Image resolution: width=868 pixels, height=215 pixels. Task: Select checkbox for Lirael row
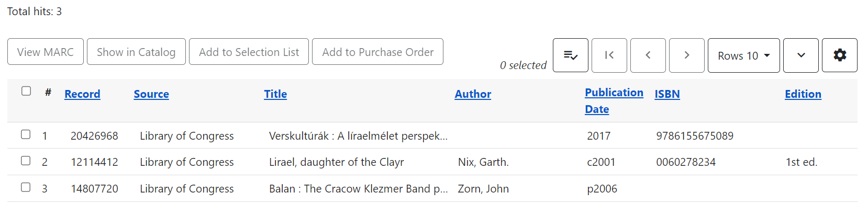coord(26,161)
